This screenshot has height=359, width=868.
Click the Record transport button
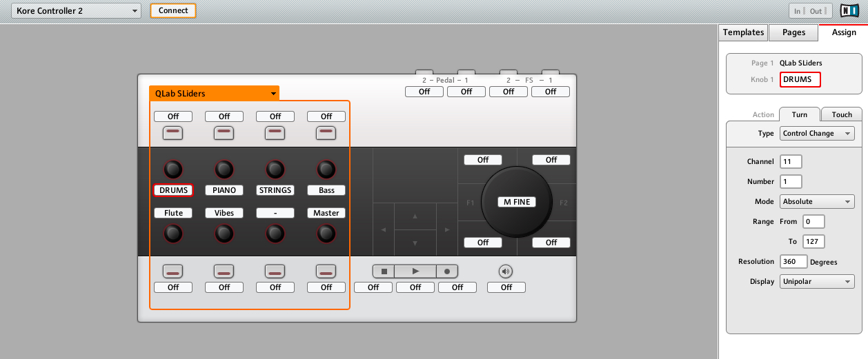click(x=447, y=271)
